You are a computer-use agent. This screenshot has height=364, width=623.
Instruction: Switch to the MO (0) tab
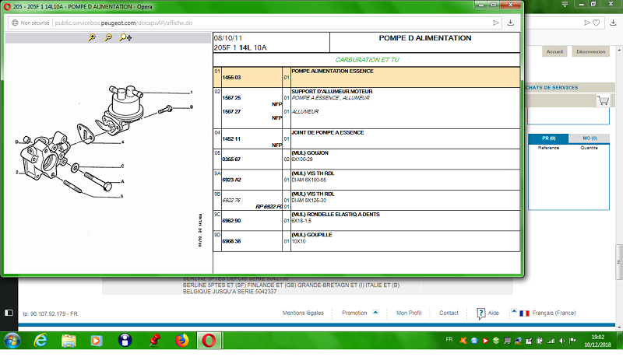[x=590, y=138]
